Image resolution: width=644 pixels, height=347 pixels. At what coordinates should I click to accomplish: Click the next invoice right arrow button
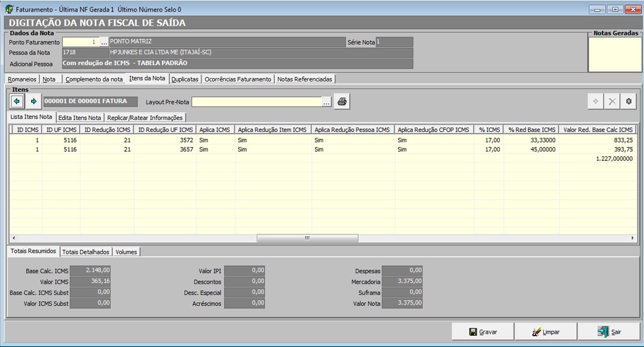[x=33, y=101]
